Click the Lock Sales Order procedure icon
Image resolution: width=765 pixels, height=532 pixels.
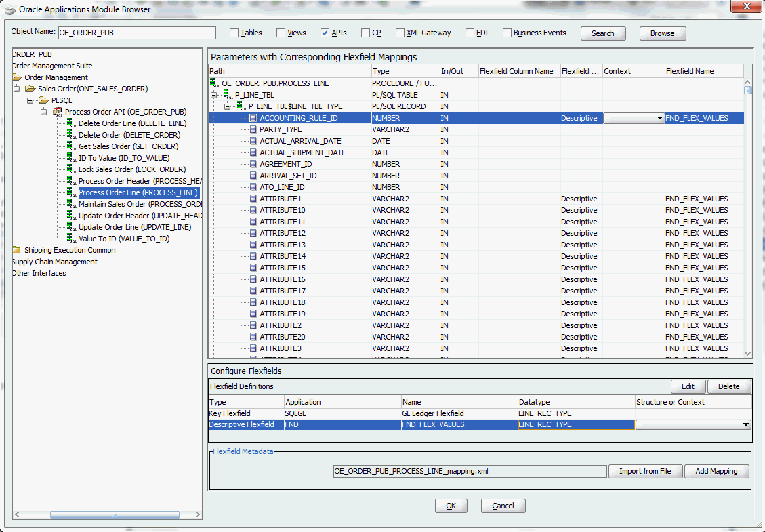pyautogui.click(x=72, y=169)
